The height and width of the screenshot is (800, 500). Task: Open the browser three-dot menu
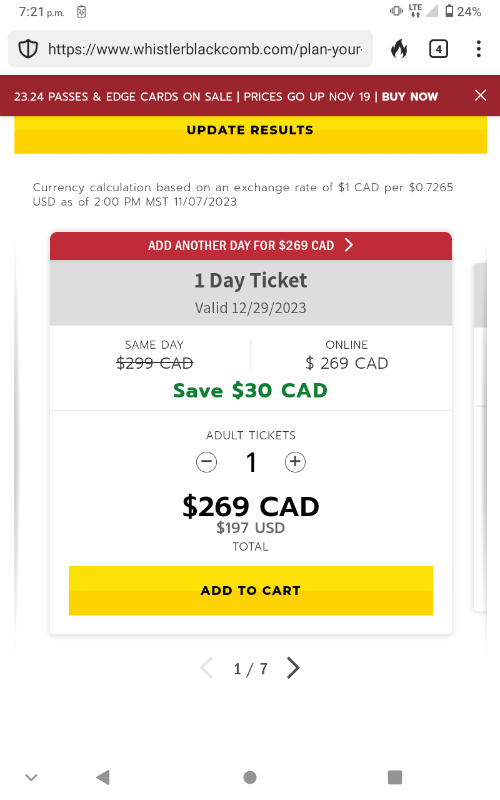[x=478, y=49]
